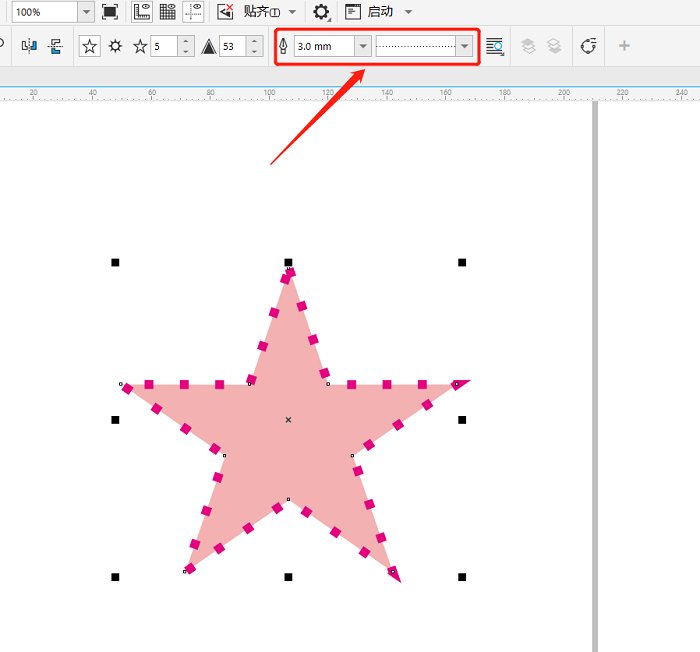Viewport: 700px width, 652px height.
Task: Expand the zoom level 100% dropdown
Action: point(86,12)
